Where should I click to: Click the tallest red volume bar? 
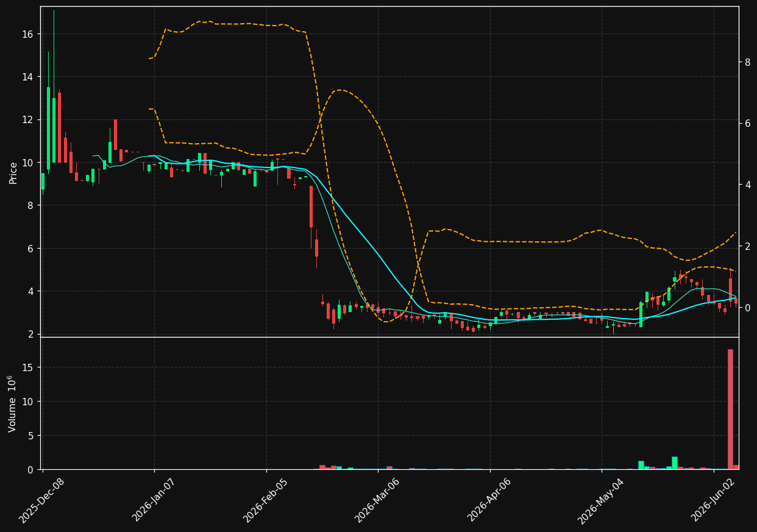point(730,409)
